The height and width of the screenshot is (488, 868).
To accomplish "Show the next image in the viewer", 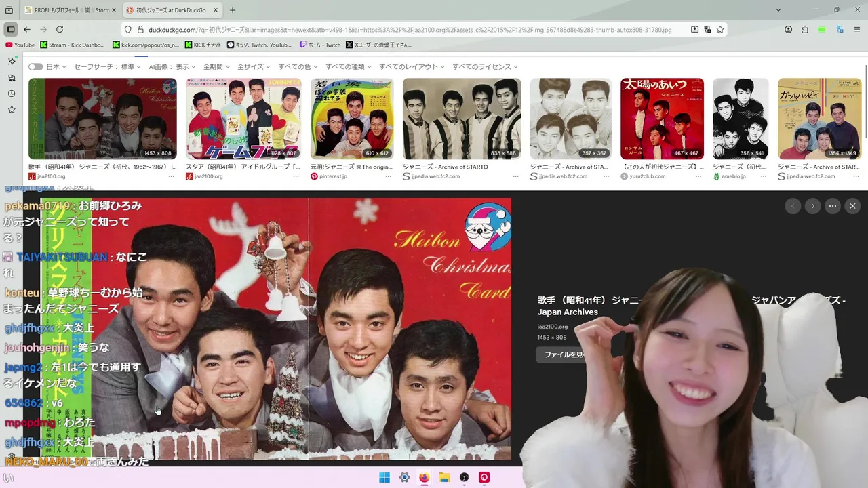I will tap(812, 206).
